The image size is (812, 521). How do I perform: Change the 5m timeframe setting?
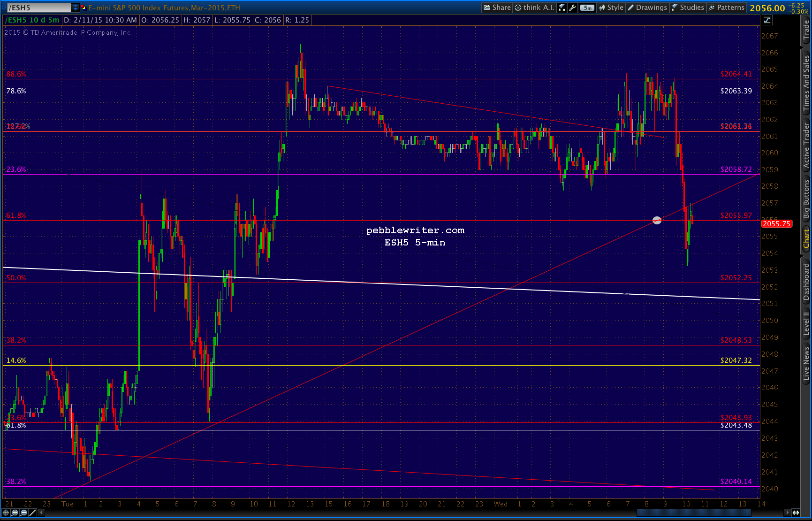pos(587,8)
